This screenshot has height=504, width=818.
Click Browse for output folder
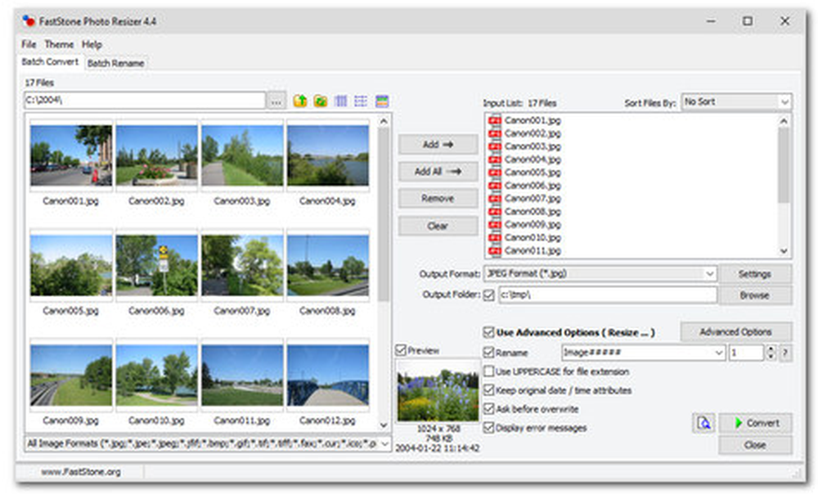click(755, 295)
